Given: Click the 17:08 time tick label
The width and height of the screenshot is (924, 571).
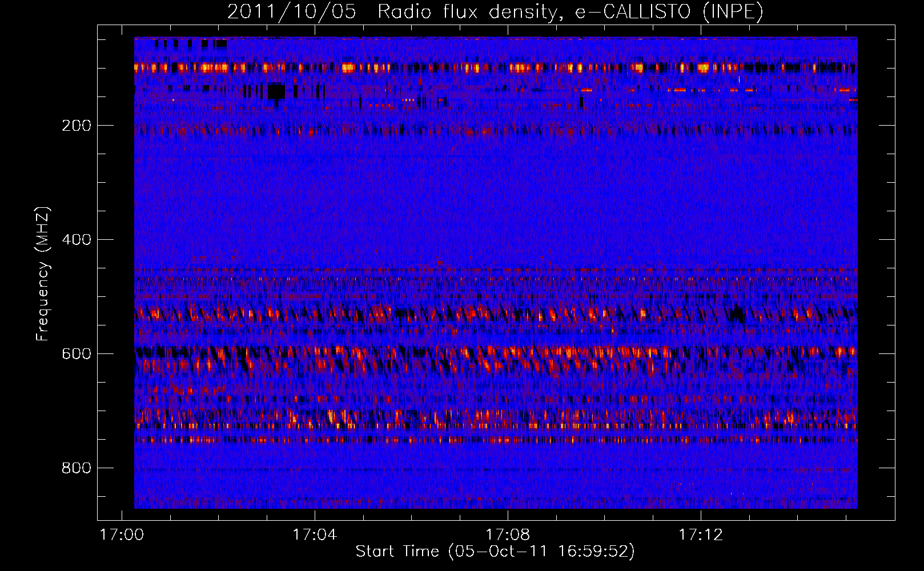Looking at the screenshot, I should point(508,535).
